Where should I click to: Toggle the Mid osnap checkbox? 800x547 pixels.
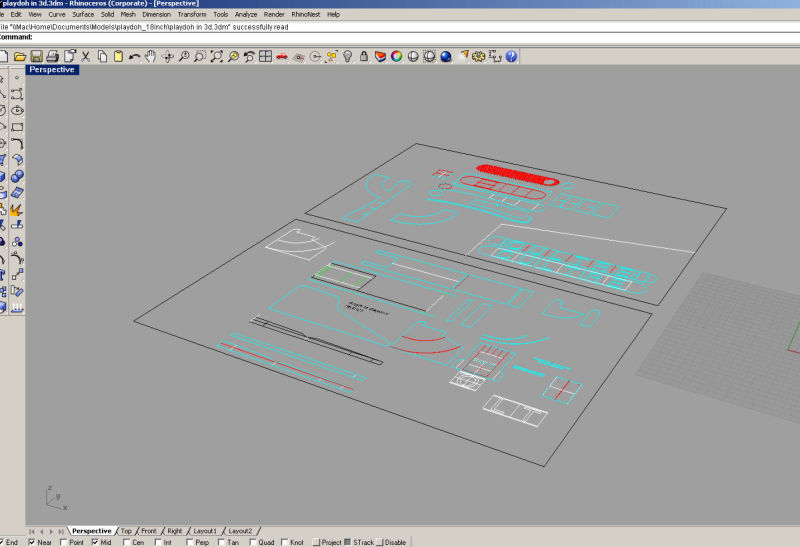(95, 542)
